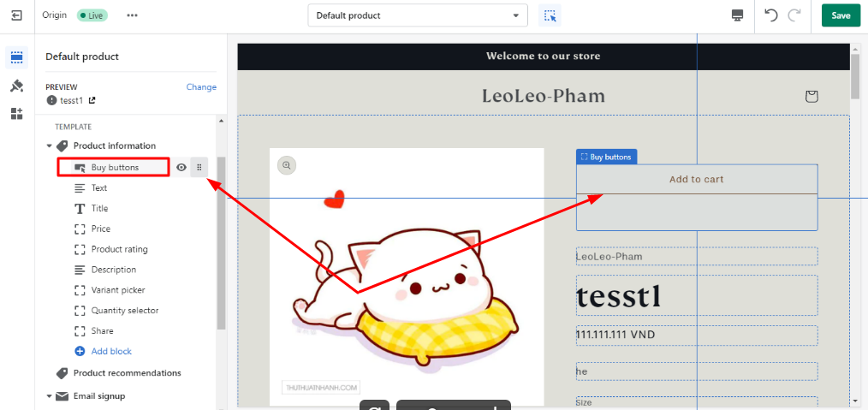Click the Welcome to our store announcement bar
Screen dimensions: 868x410
coord(543,56)
